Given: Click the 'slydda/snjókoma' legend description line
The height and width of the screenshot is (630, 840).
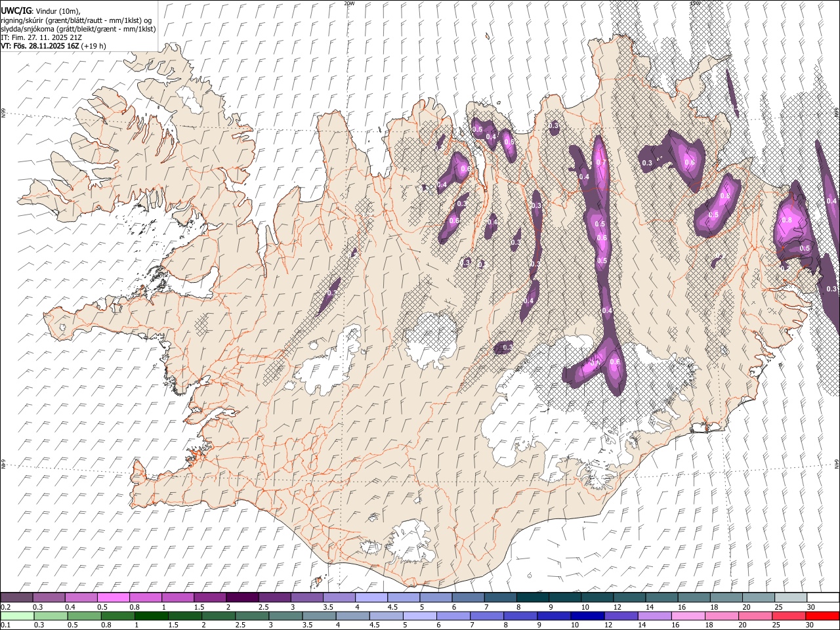Looking at the screenshot, I should [78, 29].
